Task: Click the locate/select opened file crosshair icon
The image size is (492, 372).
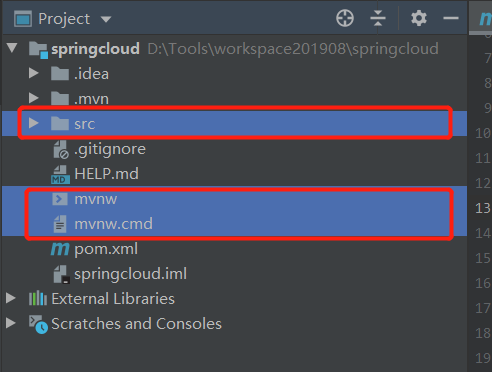Action: (x=345, y=18)
